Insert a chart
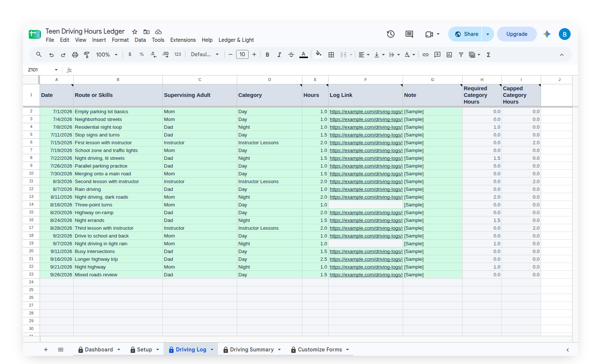The image size is (601, 364). 449,55
